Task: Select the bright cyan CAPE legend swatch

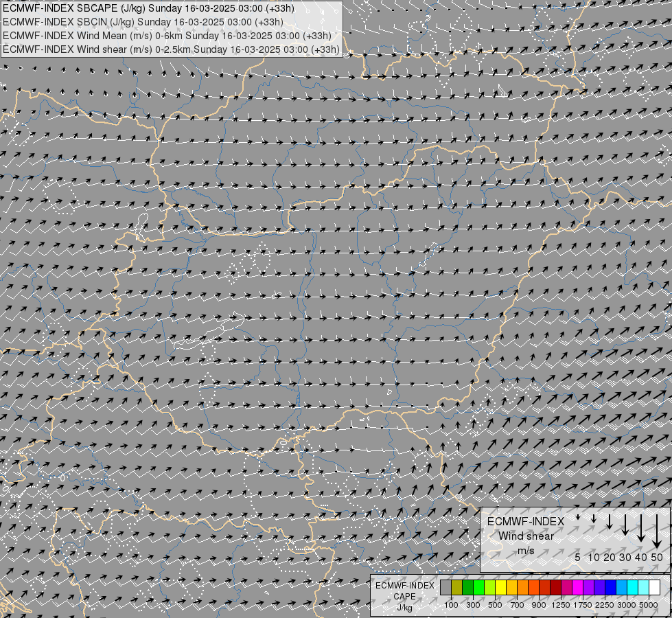Action: click(x=633, y=588)
